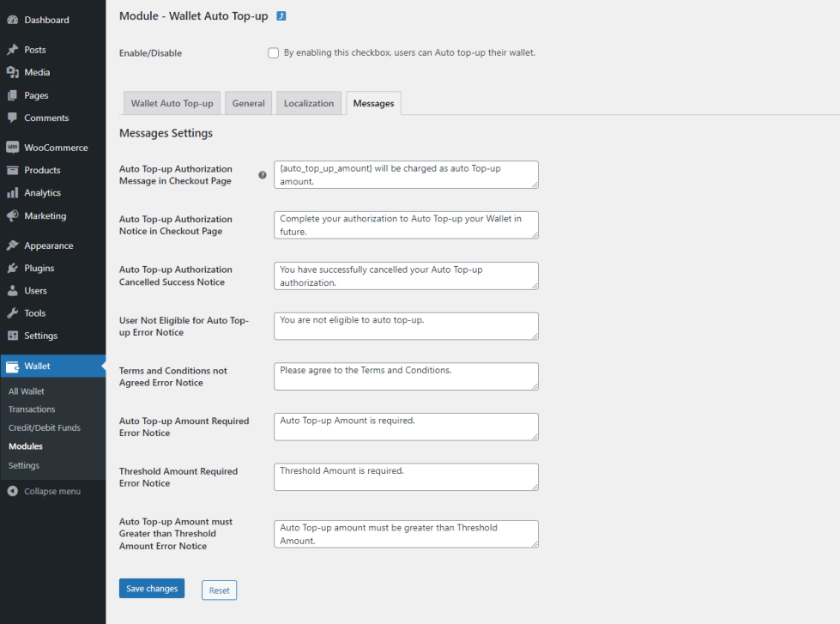Open Media library icon in sidebar
Viewport: 840px width, 624px height.
click(13, 73)
